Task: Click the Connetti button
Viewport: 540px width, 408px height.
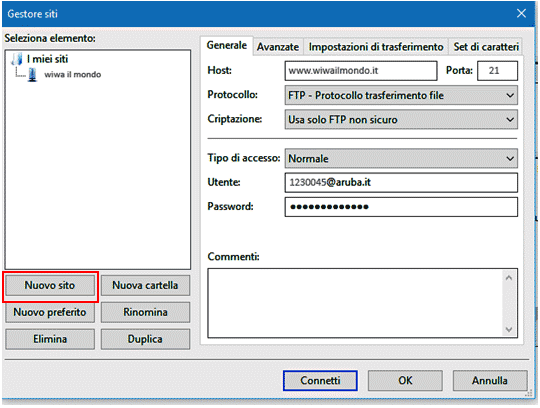Action: pyautogui.click(x=320, y=380)
